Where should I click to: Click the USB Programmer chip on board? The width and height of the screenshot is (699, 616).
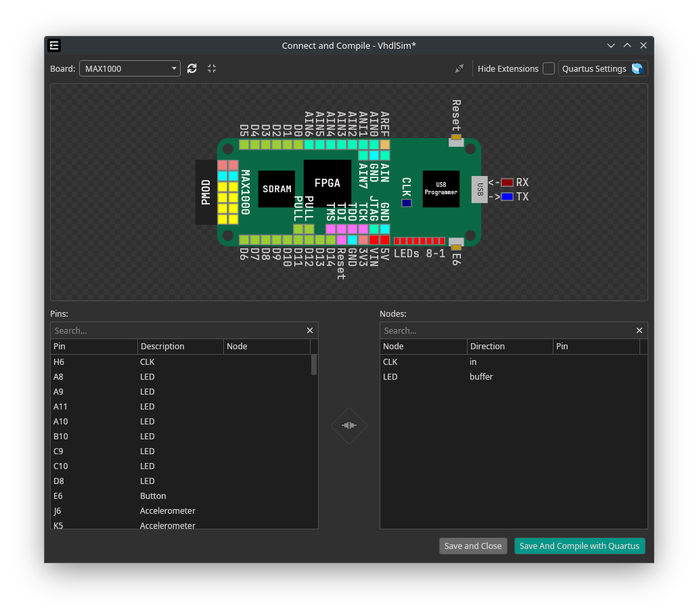coord(441,188)
